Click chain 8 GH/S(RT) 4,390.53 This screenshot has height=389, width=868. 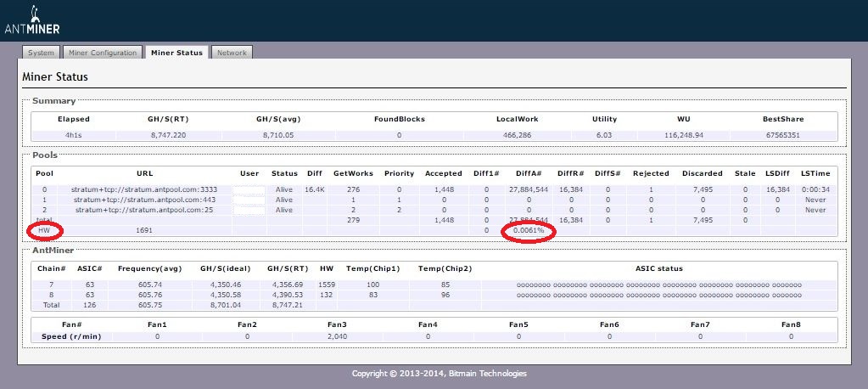pos(288,295)
